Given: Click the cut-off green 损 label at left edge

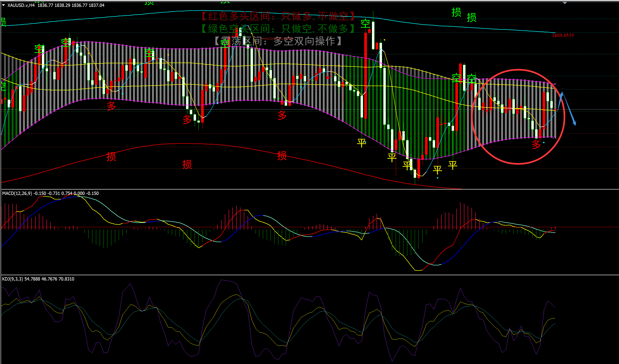Looking at the screenshot, I should 3,22.
